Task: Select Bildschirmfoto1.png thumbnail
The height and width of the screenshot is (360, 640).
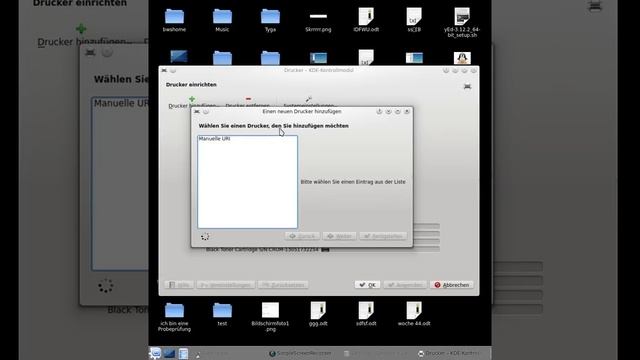Action: tap(270, 316)
